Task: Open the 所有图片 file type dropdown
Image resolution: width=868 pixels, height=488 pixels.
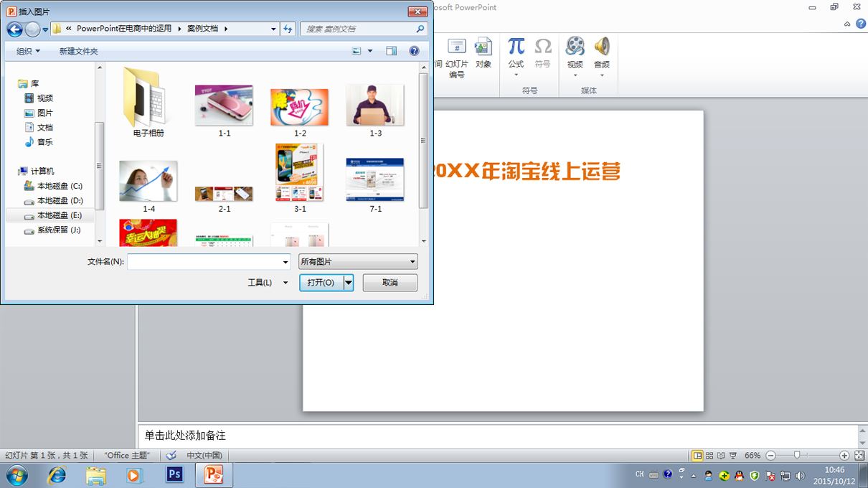Action: tap(358, 262)
